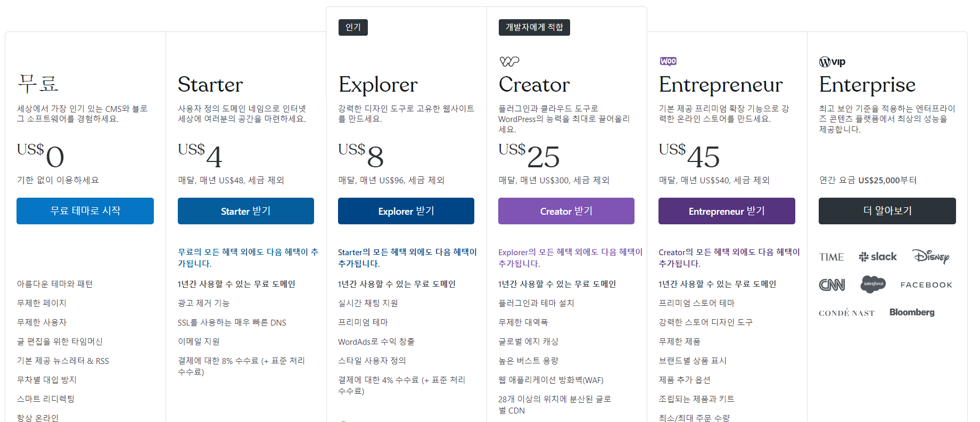Click 'Creator의 모든 혜택 외에도' heading

[729, 258]
